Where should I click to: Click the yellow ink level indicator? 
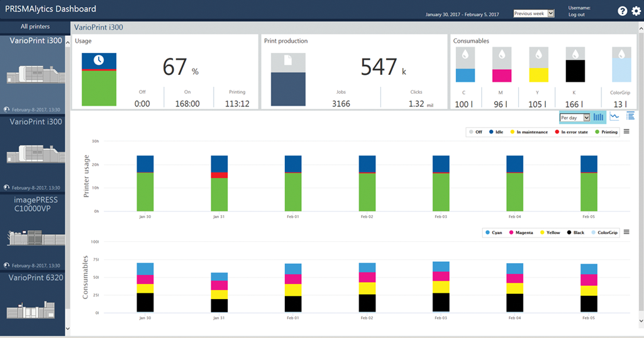539,65
